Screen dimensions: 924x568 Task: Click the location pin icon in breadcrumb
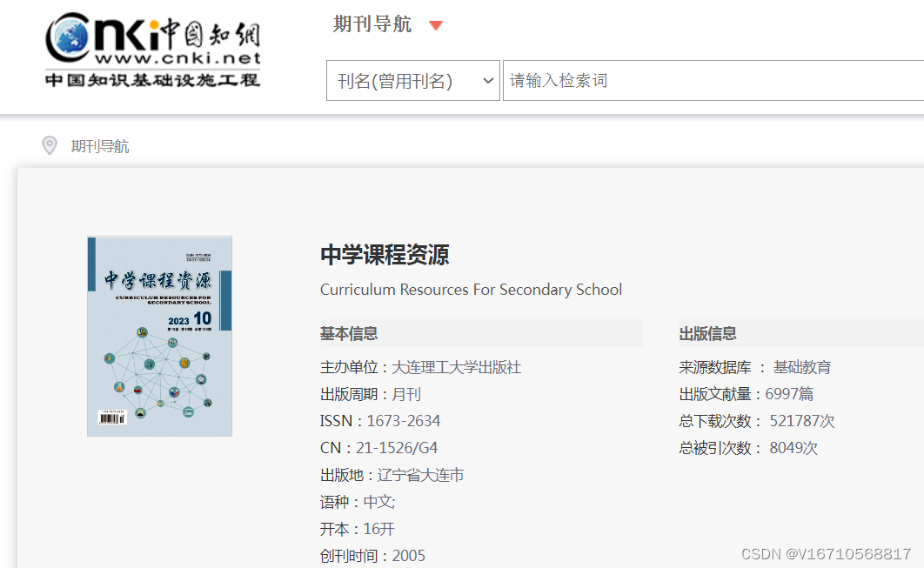(x=50, y=145)
